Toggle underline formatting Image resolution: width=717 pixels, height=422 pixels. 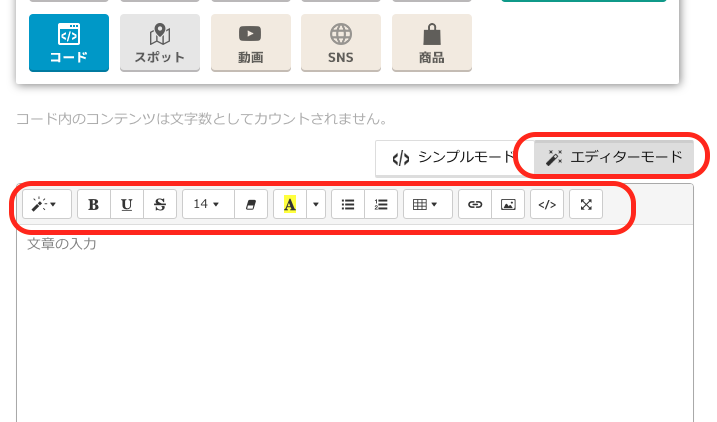pos(127,204)
